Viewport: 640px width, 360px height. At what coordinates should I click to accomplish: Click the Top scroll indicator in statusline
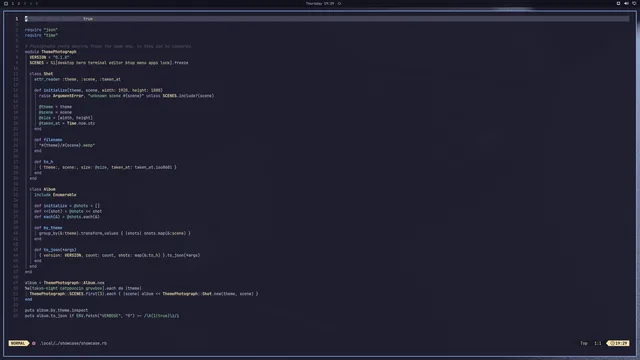coord(584,343)
